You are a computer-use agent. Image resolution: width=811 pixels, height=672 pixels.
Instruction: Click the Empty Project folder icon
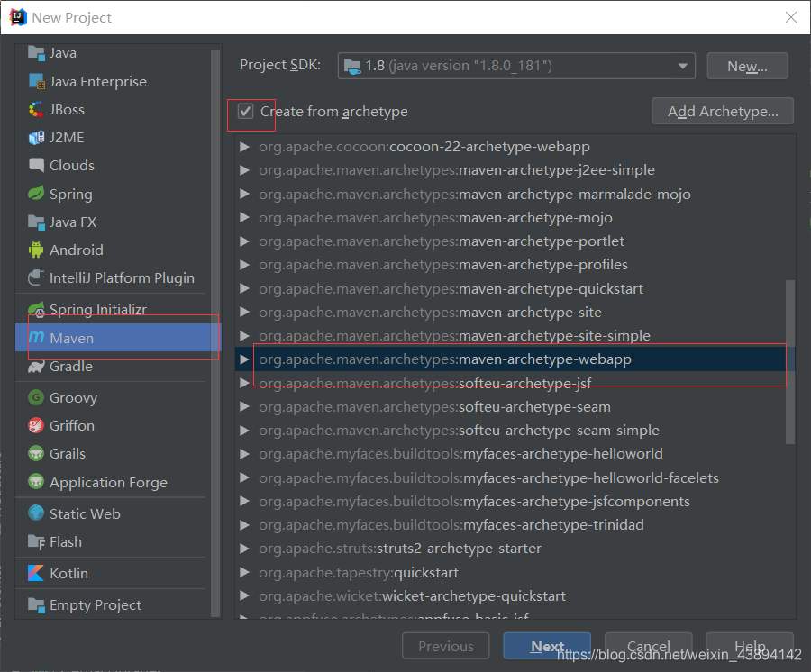pyautogui.click(x=36, y=604)
